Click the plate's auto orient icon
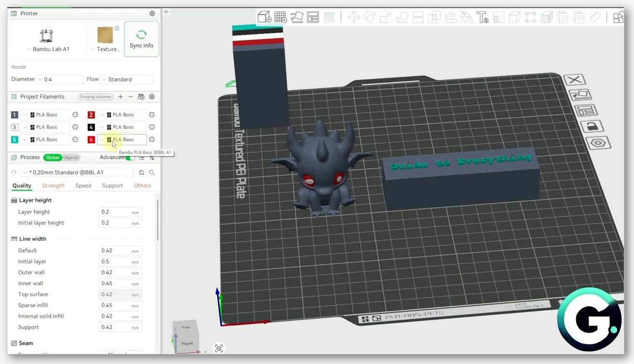 tap(580, 95)
